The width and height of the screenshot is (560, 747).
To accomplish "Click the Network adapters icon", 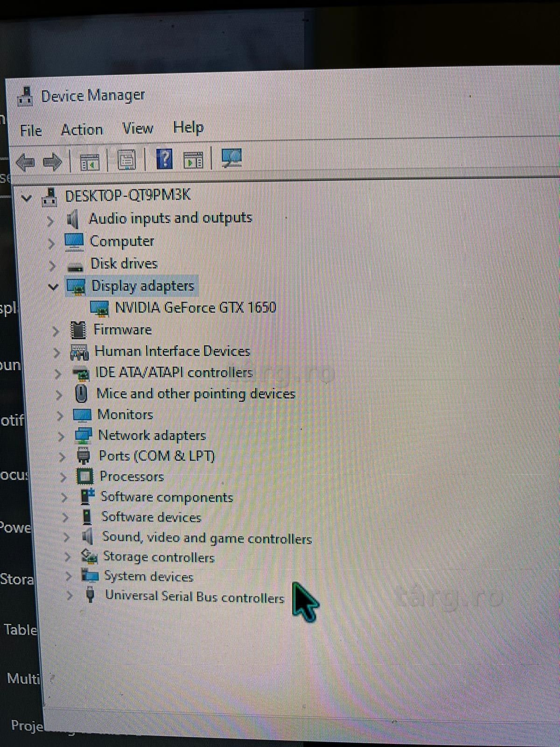I will tap(84, 435).
